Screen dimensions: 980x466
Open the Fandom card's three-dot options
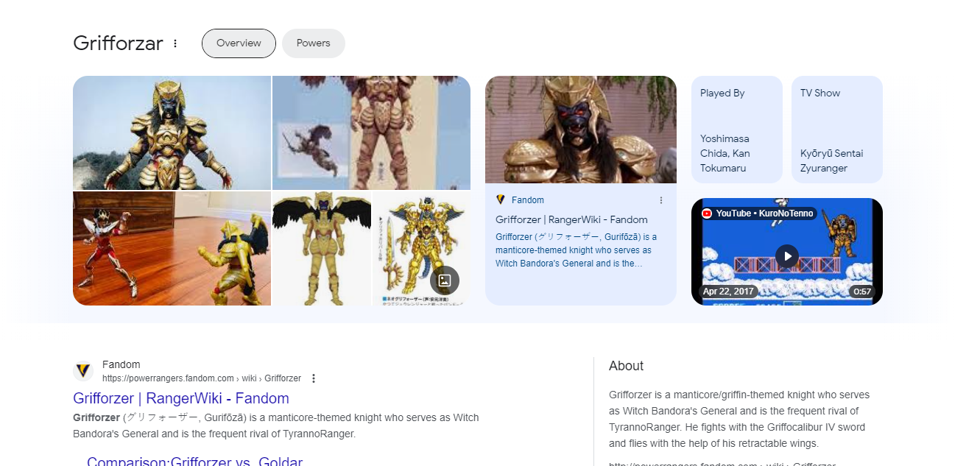tap(661, 200)
